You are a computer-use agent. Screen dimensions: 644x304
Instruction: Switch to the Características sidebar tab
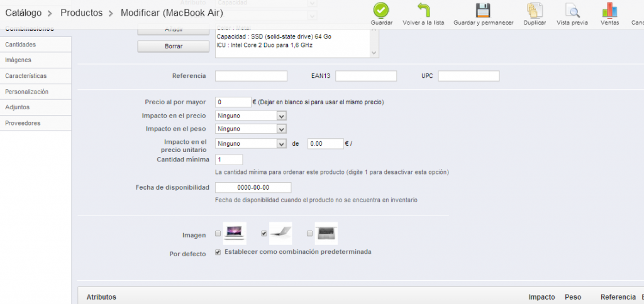tap(25, 76)
